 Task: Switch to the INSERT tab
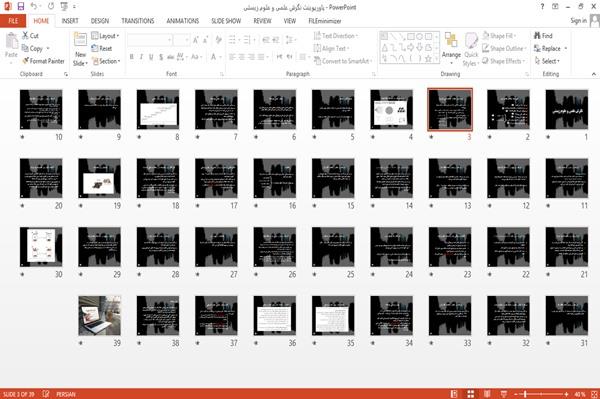70,21
